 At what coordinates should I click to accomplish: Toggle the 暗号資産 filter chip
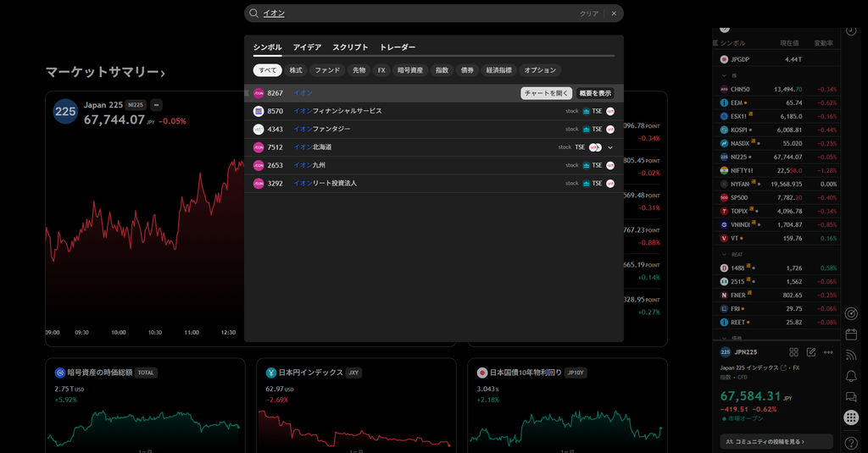410,70
